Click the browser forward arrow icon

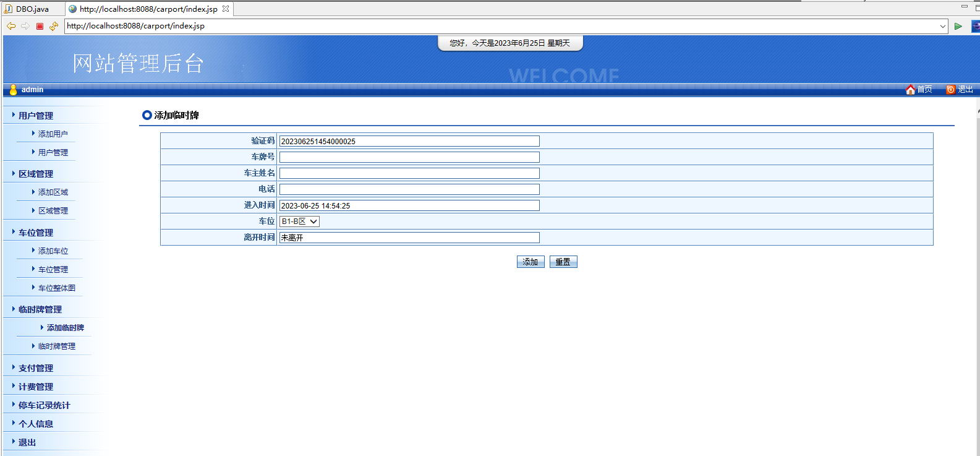25,26
